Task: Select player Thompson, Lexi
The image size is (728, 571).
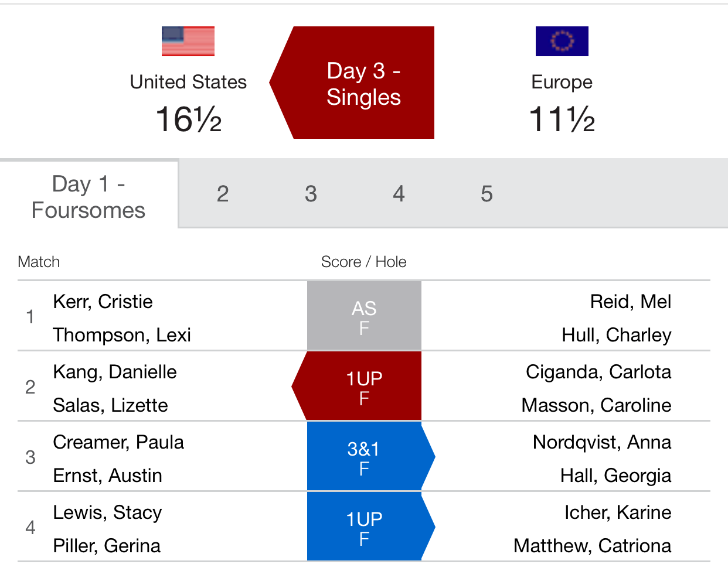Action: pos(122,335)
